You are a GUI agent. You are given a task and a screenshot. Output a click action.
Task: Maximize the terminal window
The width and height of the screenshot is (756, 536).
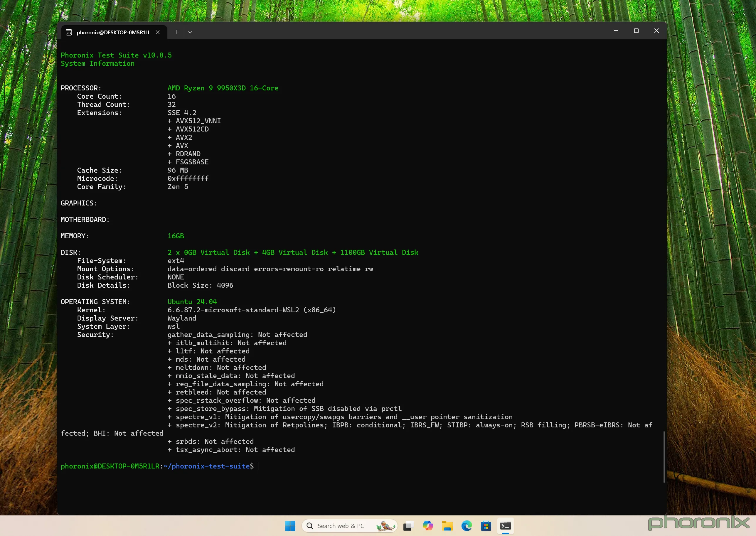637,31
